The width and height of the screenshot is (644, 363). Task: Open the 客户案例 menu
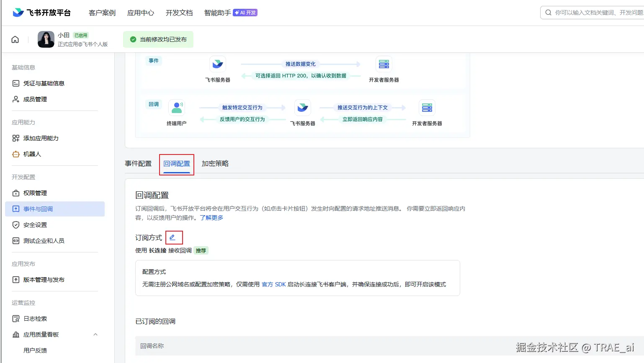(x=102, y=13)
